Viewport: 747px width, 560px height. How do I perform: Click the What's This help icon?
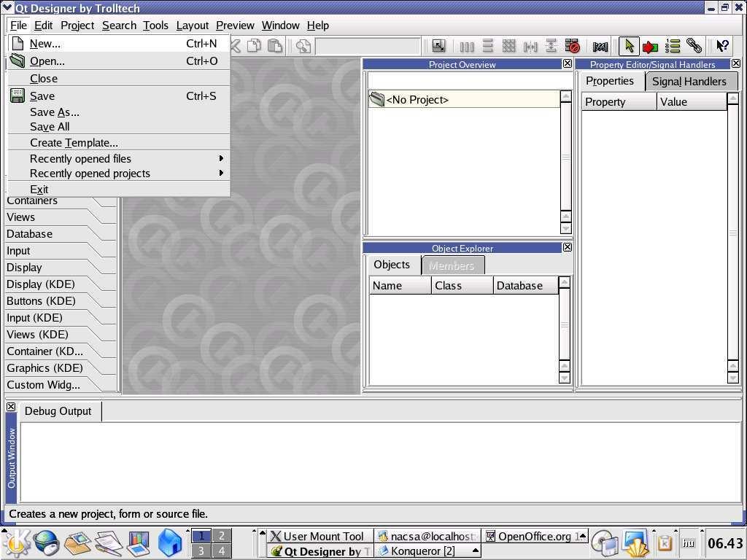pyautogui.click(x=722, y=46)
